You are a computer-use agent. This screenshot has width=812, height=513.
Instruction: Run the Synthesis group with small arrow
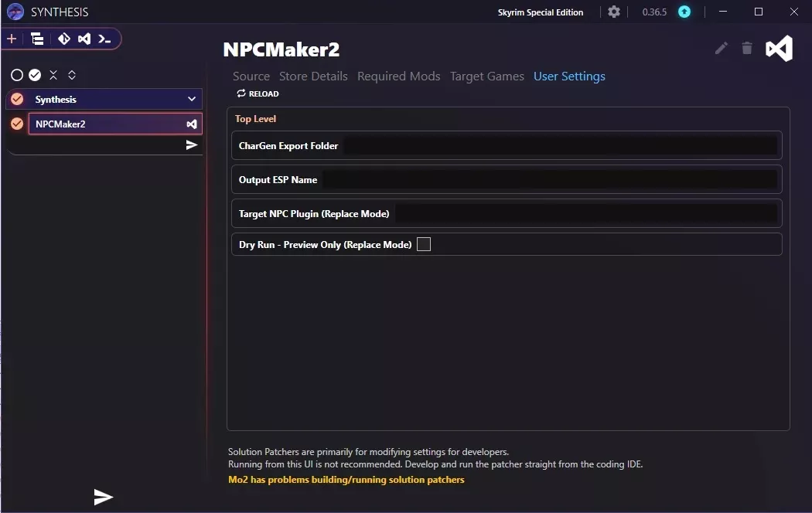pyautogui.click(x=192, y=144)
